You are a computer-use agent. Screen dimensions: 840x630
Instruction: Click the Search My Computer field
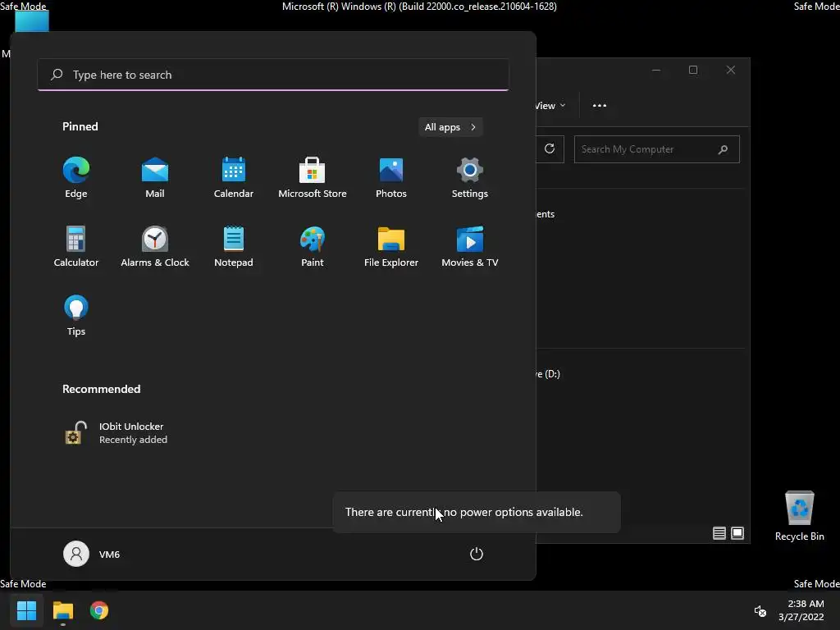coord(657,149)
